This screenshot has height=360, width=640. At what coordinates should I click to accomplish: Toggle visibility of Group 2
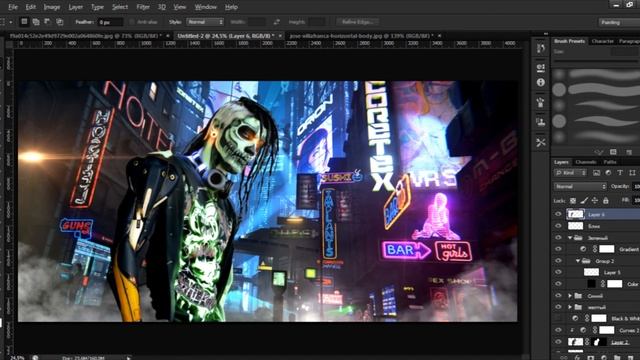(558, 261)
